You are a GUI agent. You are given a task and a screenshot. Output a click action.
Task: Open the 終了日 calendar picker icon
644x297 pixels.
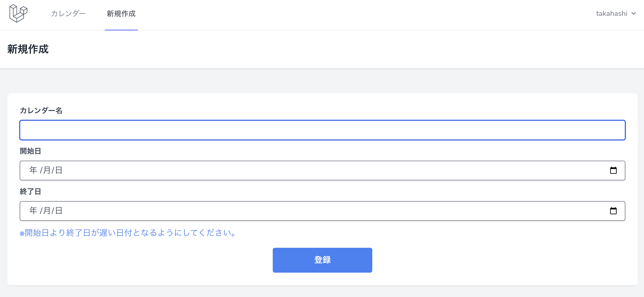click(x=614, y=211)
